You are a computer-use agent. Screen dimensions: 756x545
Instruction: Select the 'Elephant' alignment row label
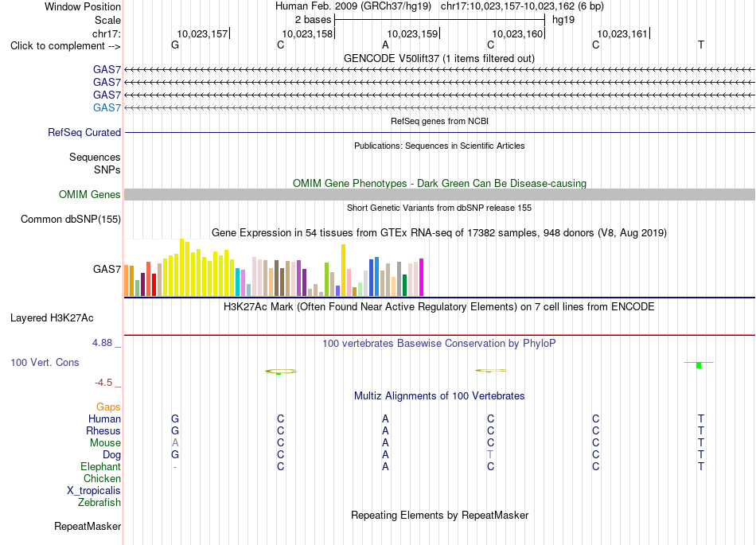[101, 466]
